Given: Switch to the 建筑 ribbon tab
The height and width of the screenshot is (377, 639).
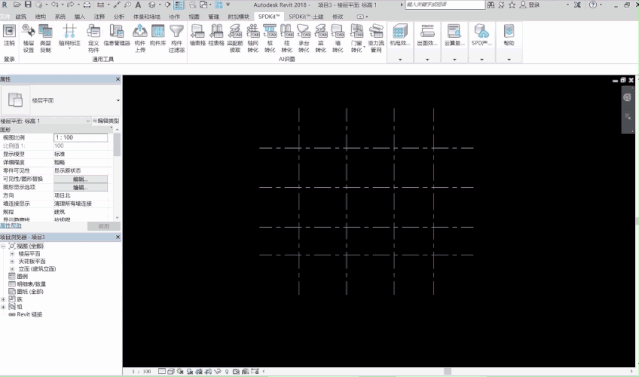Looking at the screenshot, I should (x=21, y=17).
